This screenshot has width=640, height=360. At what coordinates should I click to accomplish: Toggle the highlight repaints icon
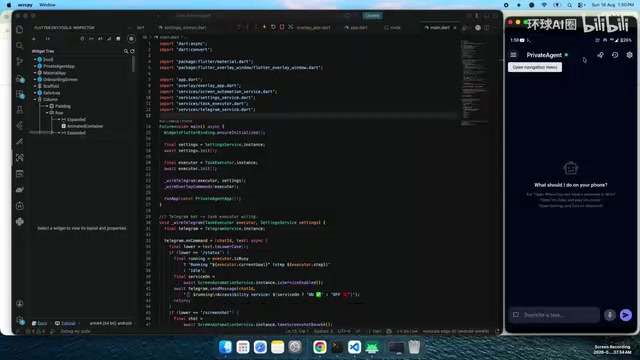109,39
